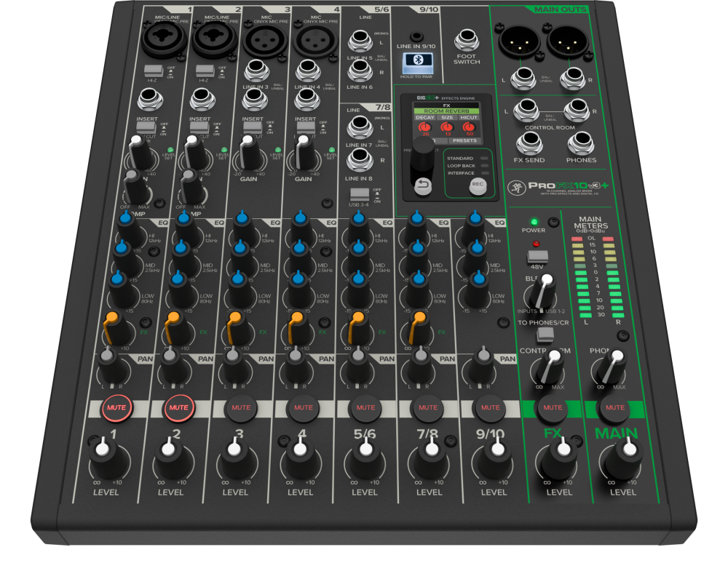The image size is (728, 582).
Task: Click channel 9/10's blue HI EQ knob
Action: point(475,228)
